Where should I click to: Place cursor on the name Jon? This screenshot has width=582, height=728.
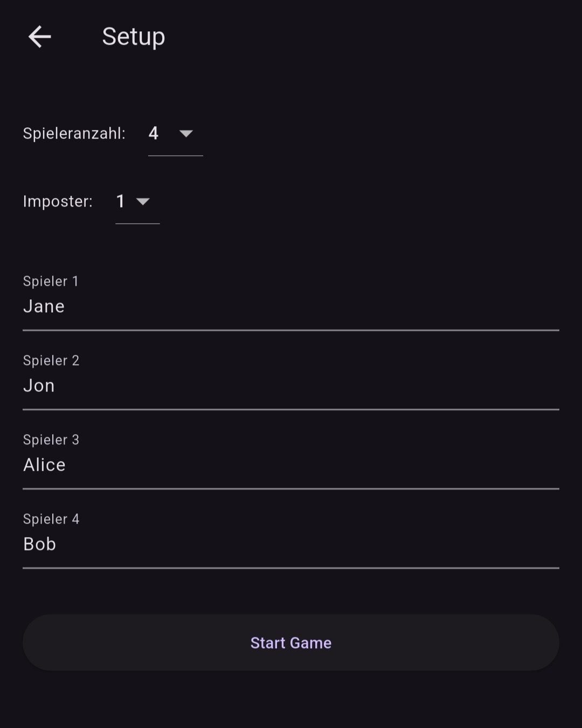point(39,386)
